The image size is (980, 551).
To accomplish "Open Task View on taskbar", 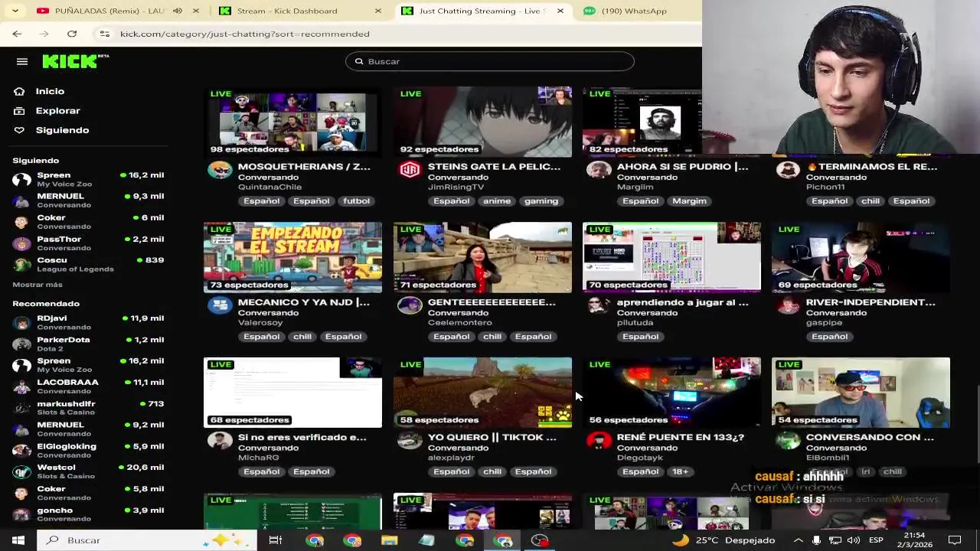I will tap(276, 540).
